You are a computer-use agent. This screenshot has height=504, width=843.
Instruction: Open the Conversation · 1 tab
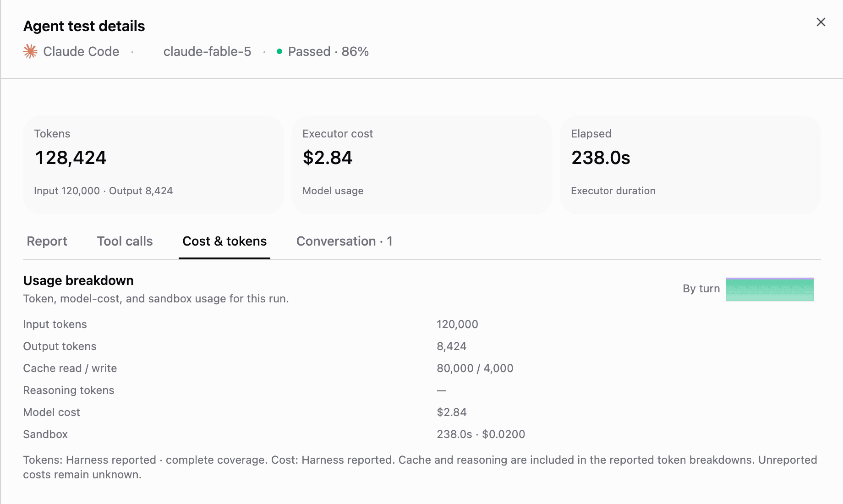[x=344, y=241]
